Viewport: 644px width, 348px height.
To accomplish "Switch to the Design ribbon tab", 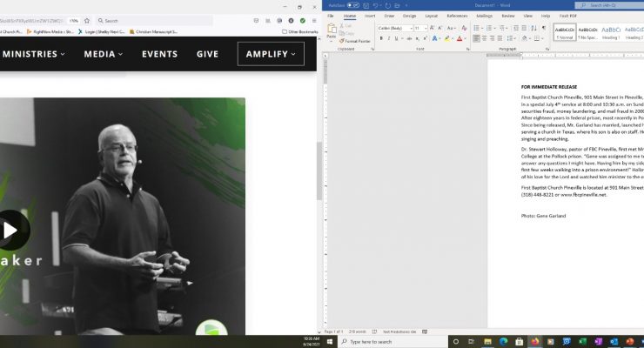I will click(x=409, y=16).
